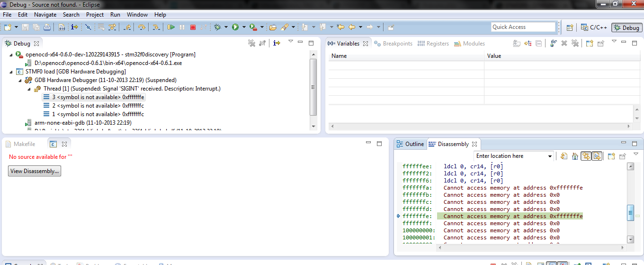Terminate the debug session with the red stop button
The image size is (644, 265).
click(x=193, y=27)
